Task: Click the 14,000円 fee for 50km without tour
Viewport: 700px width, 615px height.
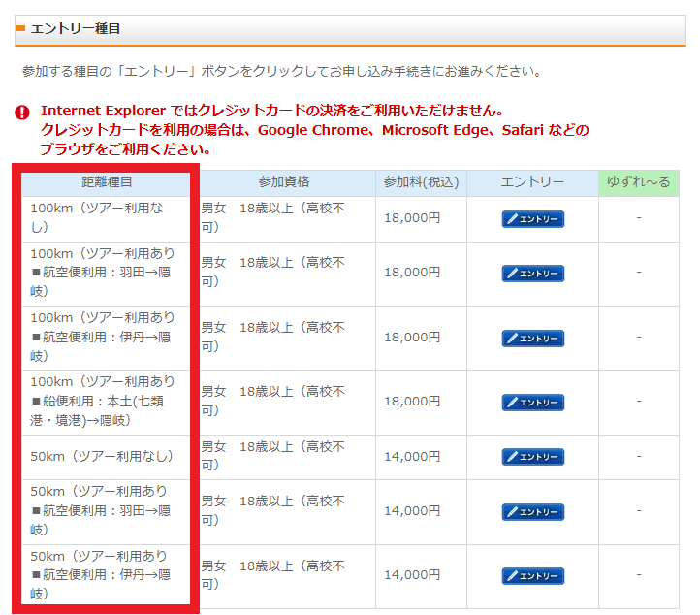Action: click(412, 457)
